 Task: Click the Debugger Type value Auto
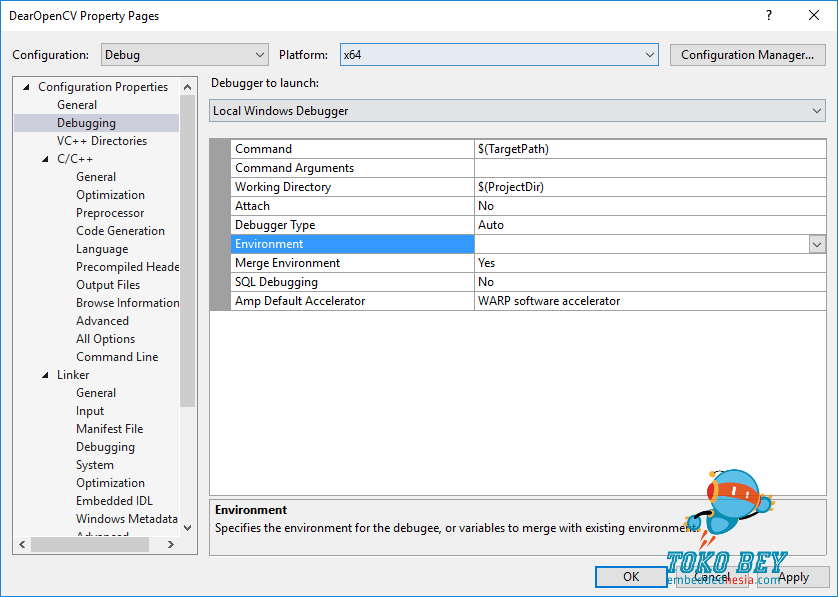click(x=650, y=225)
